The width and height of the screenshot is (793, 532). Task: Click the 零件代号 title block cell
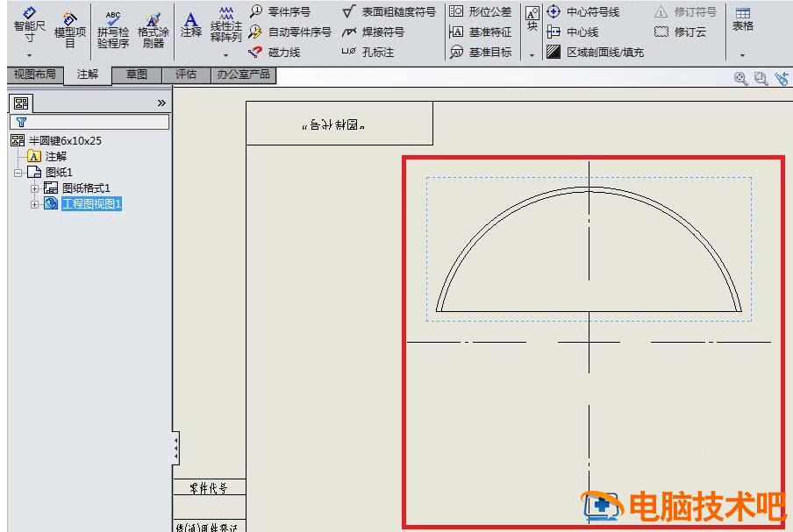coord(209,487)
